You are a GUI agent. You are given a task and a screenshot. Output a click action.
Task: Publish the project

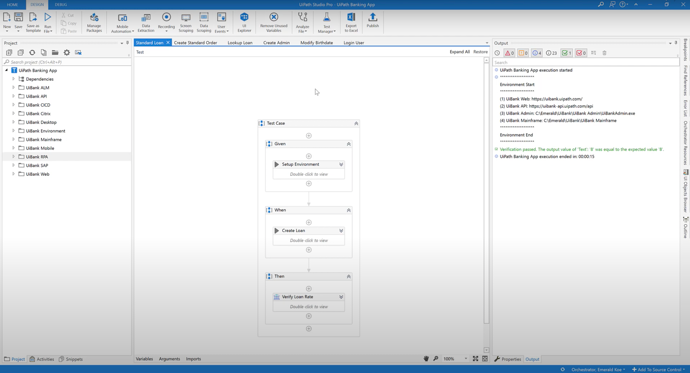click(373, 21)
